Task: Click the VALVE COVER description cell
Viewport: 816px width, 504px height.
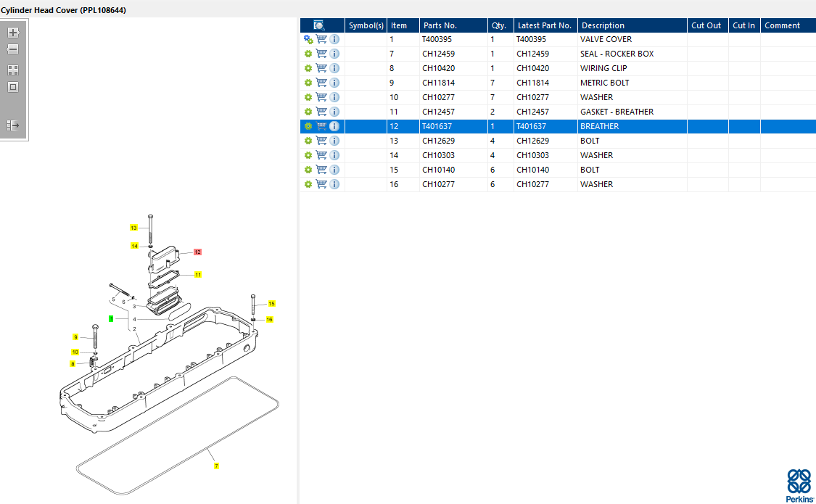Action: click(x=632, y=40)
